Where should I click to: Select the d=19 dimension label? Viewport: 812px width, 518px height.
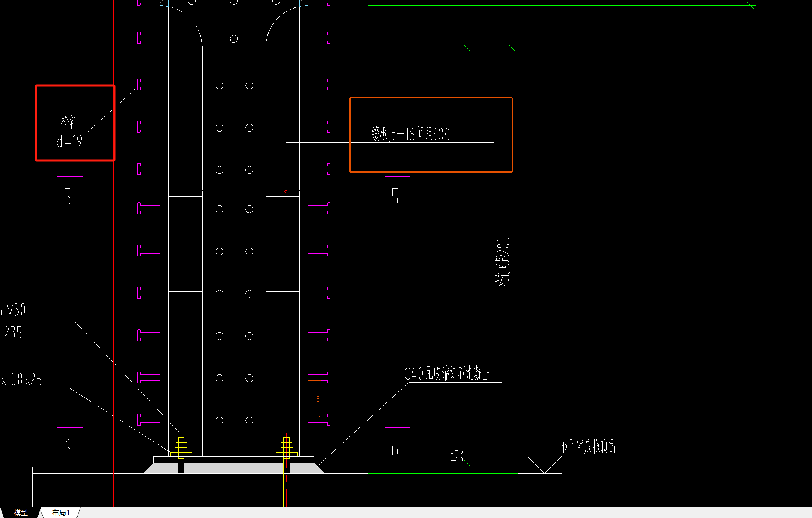point(69,141)
